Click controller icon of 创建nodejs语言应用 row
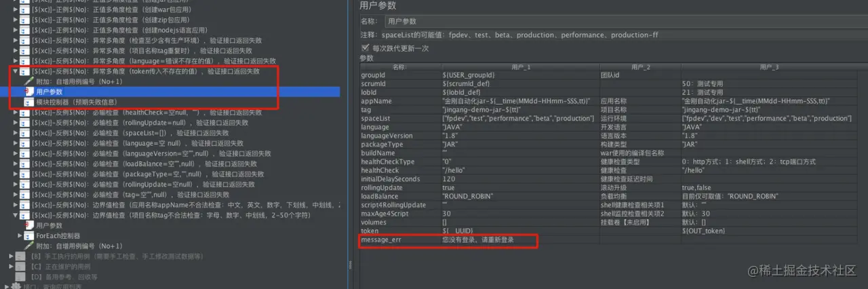The image size is (868, 289). 24,31
